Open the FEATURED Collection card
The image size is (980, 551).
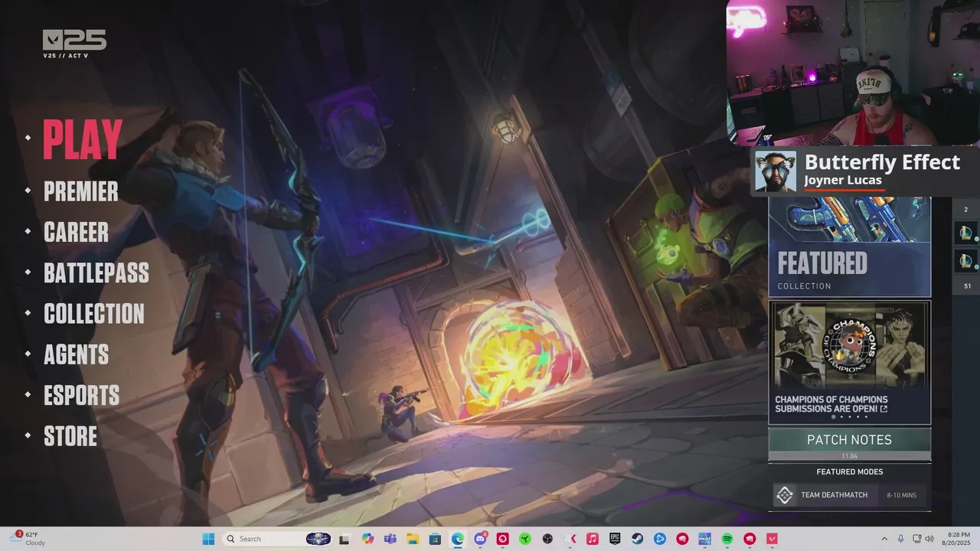pyautogui.click(x=850, y=247)
